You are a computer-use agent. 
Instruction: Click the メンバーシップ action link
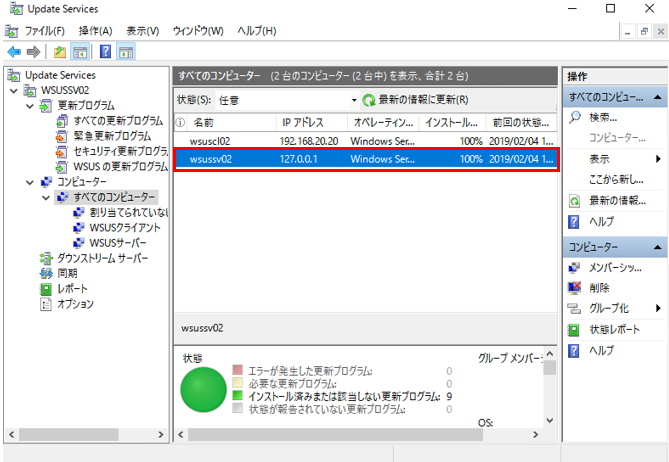615,267
